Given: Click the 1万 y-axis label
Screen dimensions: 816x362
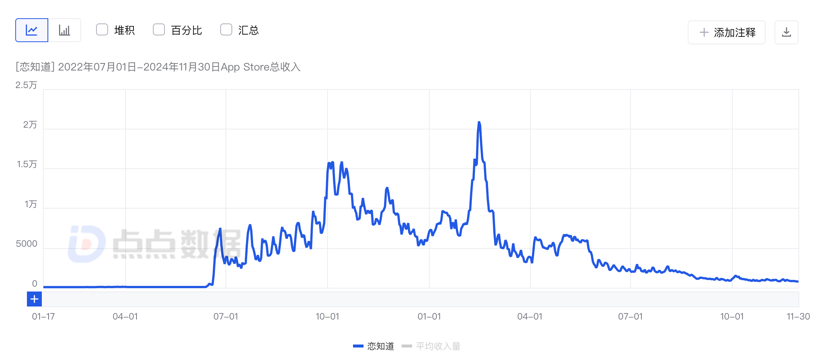Looking at the screenshot, I should point(30,205).
